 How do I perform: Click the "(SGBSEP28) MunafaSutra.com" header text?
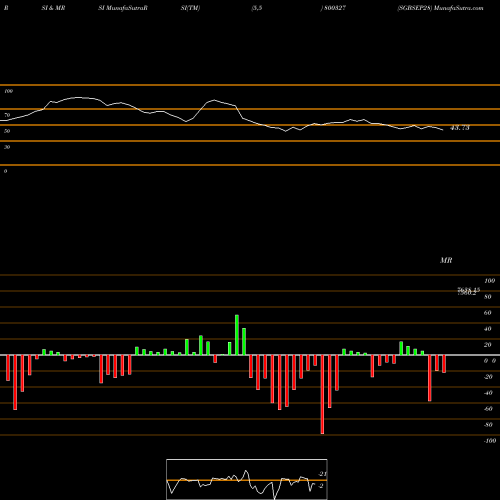coord(440,8)
